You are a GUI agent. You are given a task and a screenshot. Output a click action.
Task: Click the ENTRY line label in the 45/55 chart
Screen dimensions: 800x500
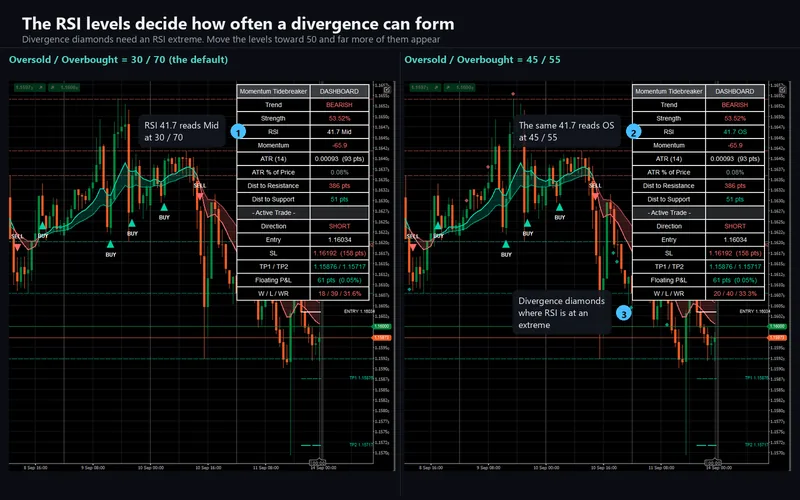tap(754, 311)
